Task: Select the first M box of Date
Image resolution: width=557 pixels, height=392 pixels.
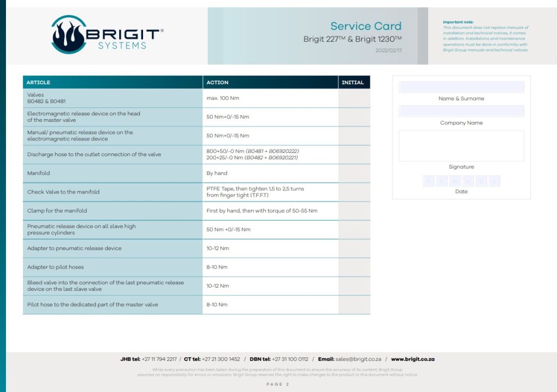Action: [455, 182]
